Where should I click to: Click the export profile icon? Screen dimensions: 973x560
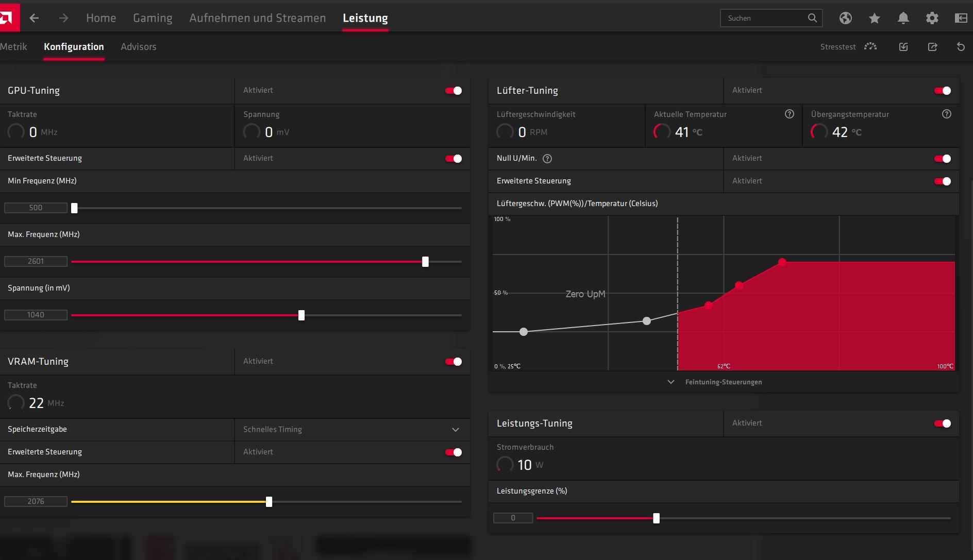pos(932,47)
